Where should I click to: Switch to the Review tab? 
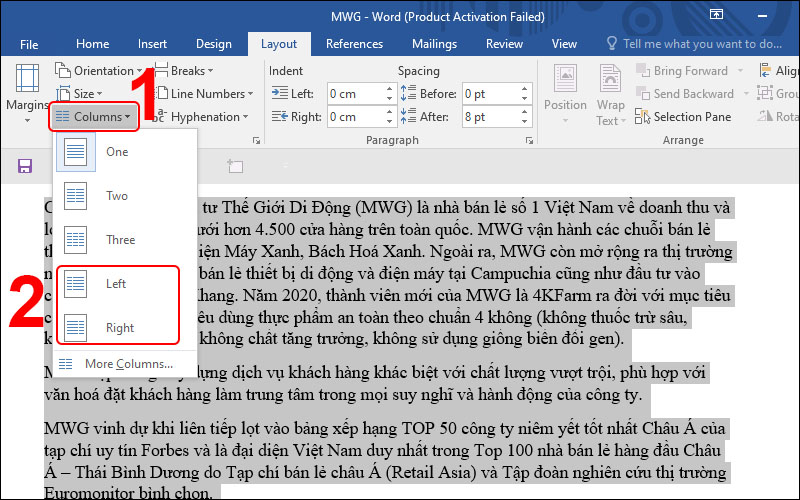504,44
